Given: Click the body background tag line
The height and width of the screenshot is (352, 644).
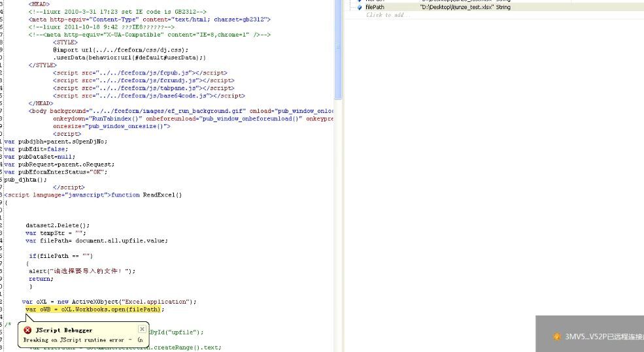Looking at the screenshot, I should pos(180,111).
